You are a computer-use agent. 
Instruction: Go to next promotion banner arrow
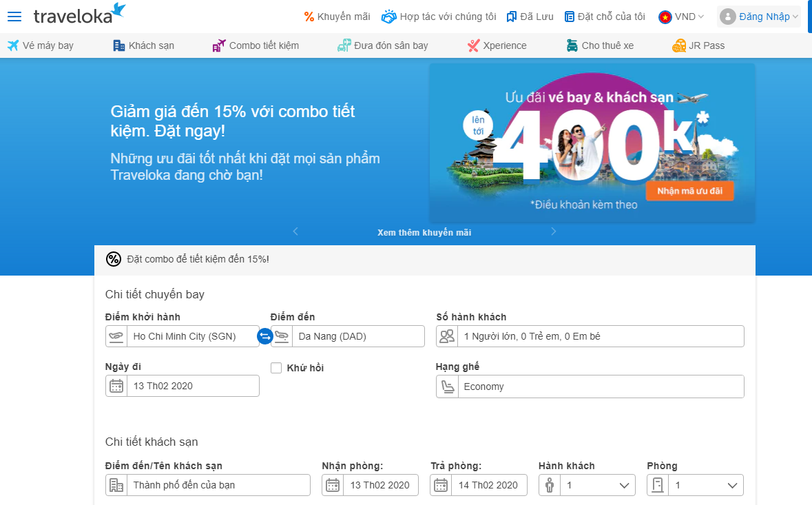tap(553, 231)
